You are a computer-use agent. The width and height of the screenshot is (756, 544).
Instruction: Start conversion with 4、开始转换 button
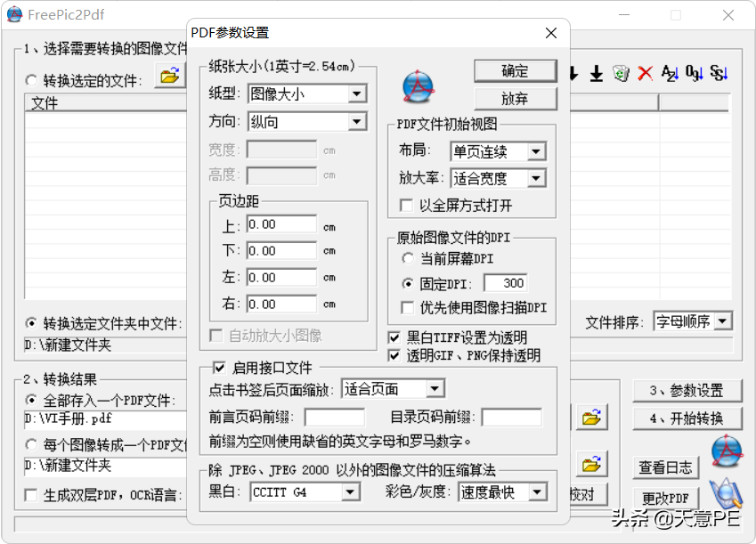tap(687, 418)
